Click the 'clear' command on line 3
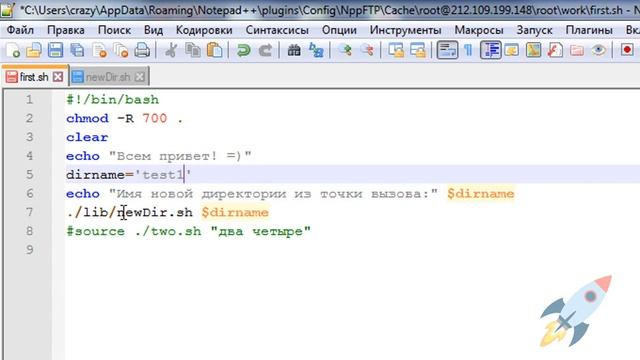 point(87,137)
